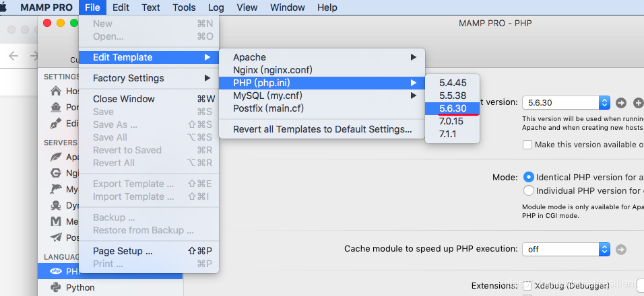644x296 pixels.
Task: Click the back arrow in the background window
Action: [13, 56]
